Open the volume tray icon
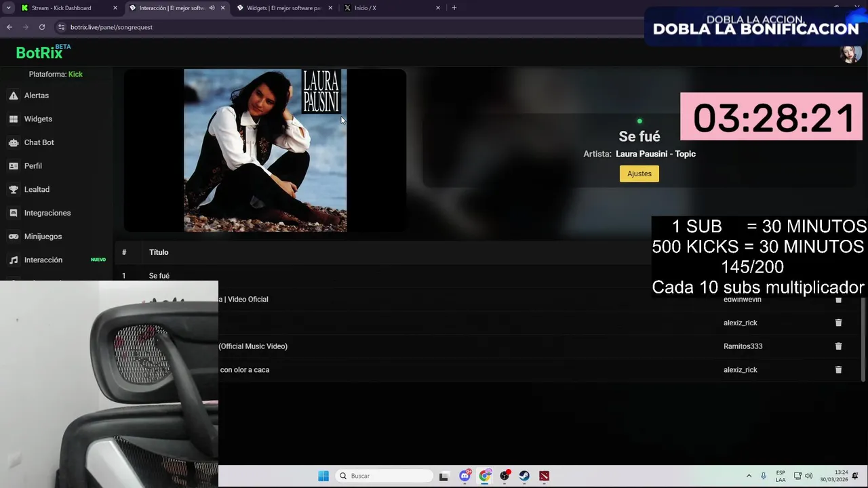 [808, 476]
